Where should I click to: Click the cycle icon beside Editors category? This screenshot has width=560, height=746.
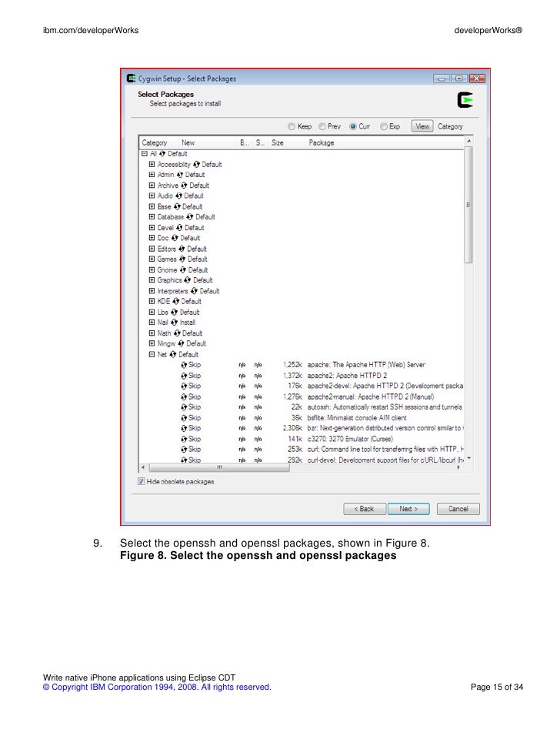tap(182, 249)
